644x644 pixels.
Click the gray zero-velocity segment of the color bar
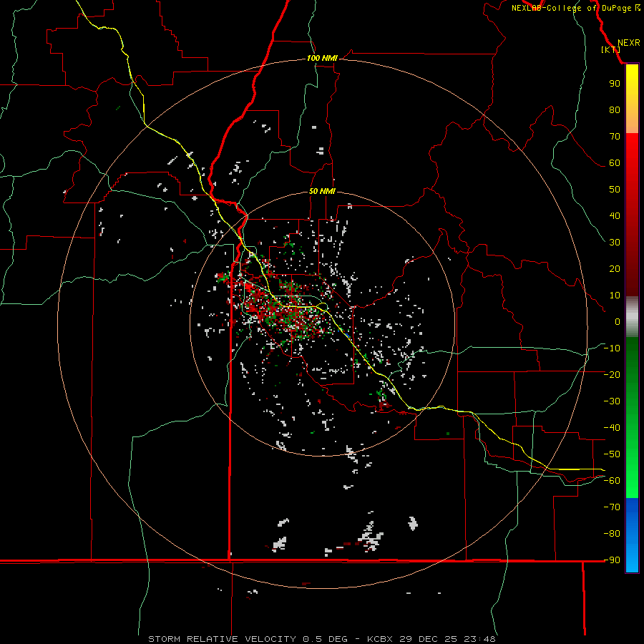pyautogui.click(x=632, y=317)
